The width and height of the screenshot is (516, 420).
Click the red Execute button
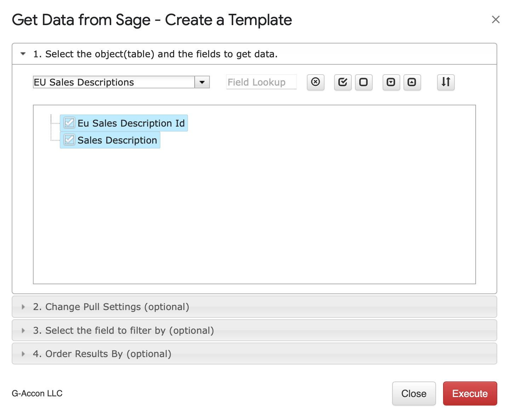point(470,393)
